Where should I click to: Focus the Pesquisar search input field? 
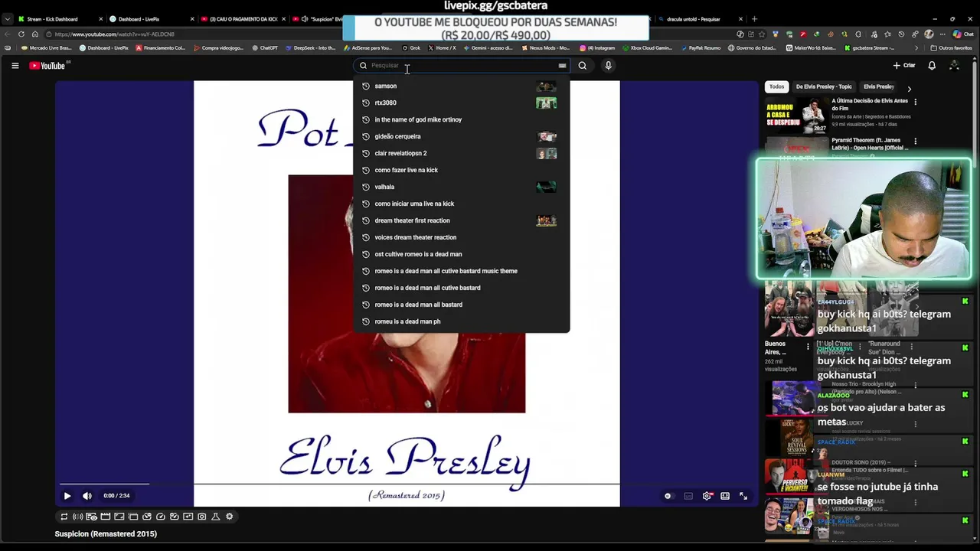pyautogui.click(x=462, y=66)
